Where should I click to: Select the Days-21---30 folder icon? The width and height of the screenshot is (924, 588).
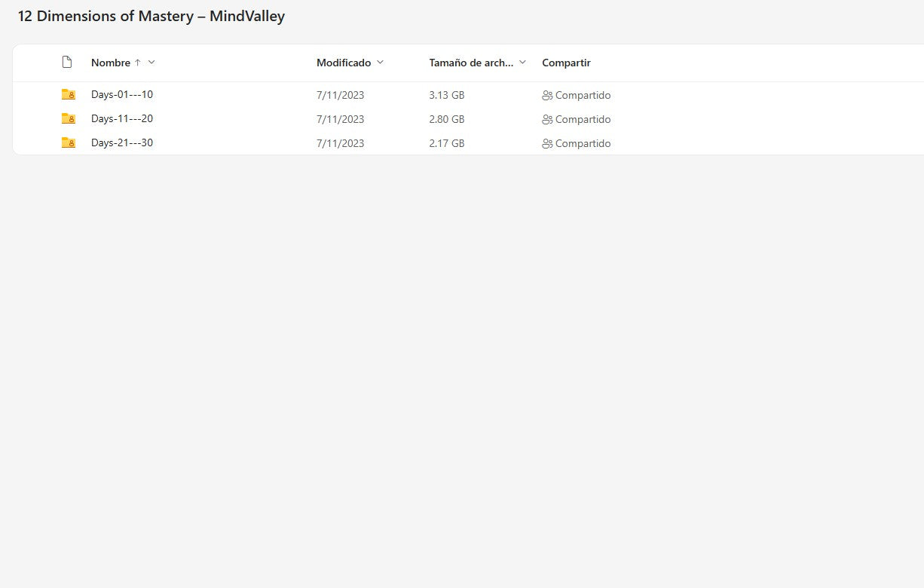coord(68,143)
